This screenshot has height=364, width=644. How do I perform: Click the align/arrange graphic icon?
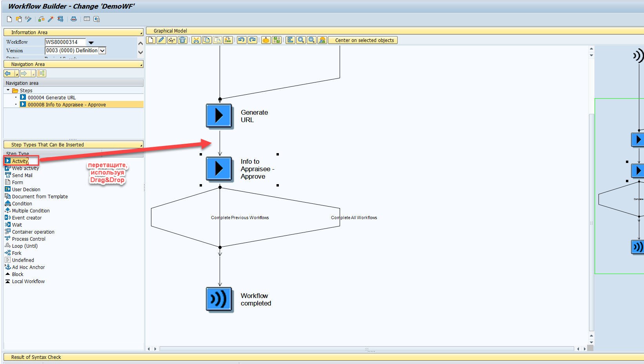coord(290,40)
